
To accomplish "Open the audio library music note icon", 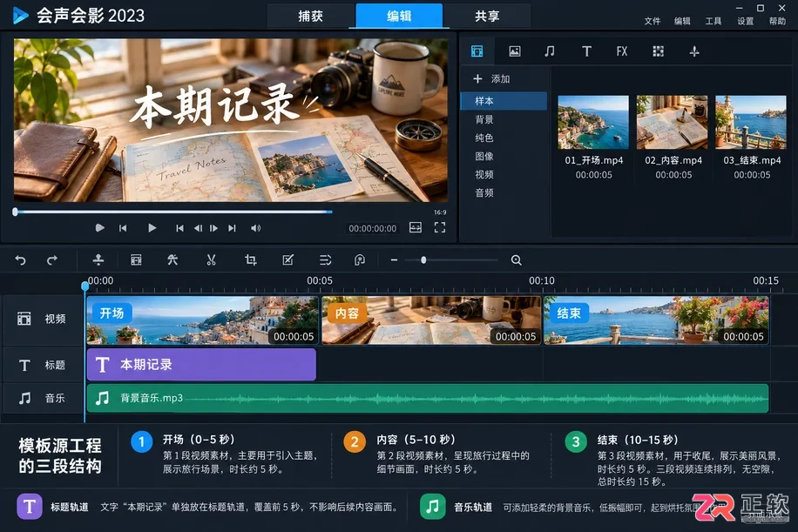I will pos(549,51).
